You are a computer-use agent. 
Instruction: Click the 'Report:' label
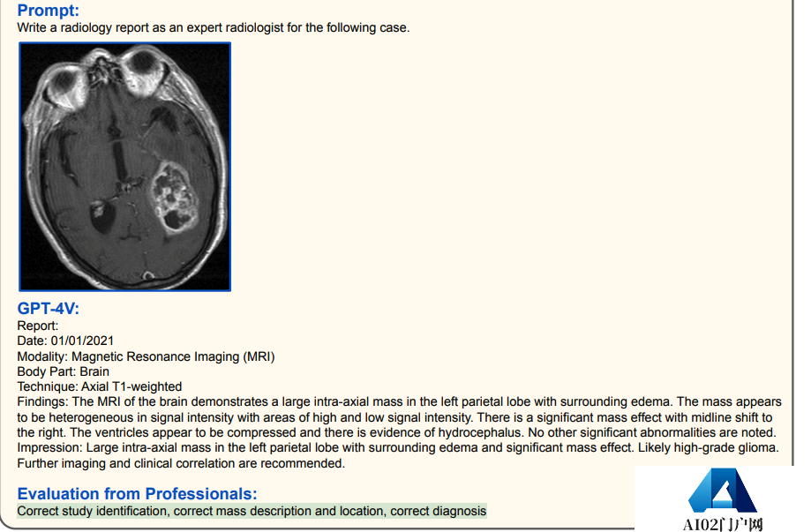coord(38,326)
